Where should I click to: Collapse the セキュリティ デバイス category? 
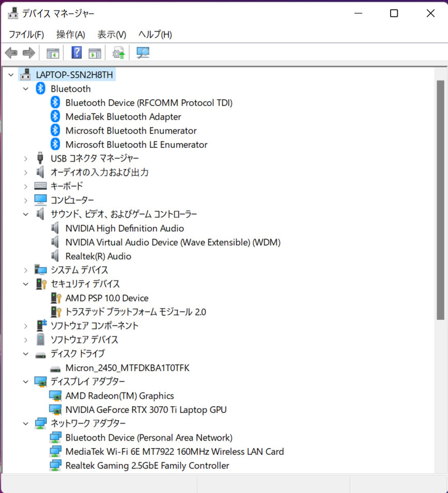26,284
